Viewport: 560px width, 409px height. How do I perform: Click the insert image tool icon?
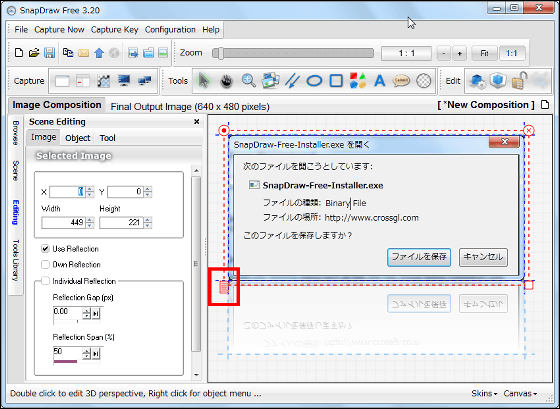pyautogui.click(x=270, y=81)
